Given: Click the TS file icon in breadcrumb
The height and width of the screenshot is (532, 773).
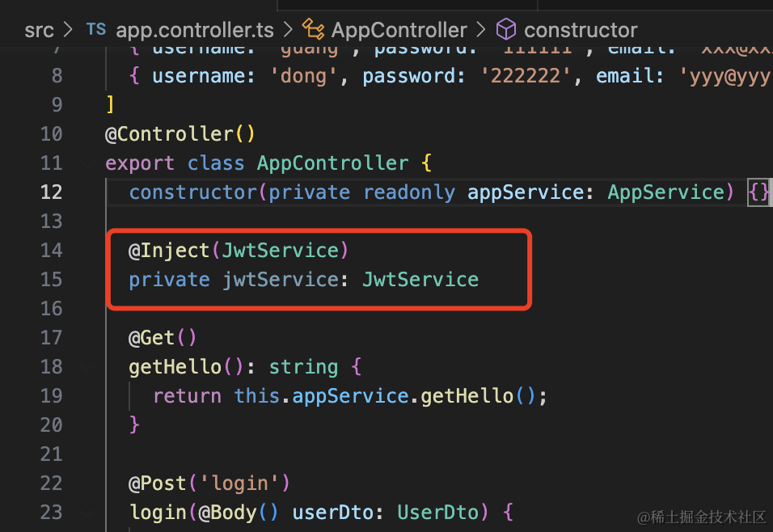Looking at the screenshot, I should 96,29.
